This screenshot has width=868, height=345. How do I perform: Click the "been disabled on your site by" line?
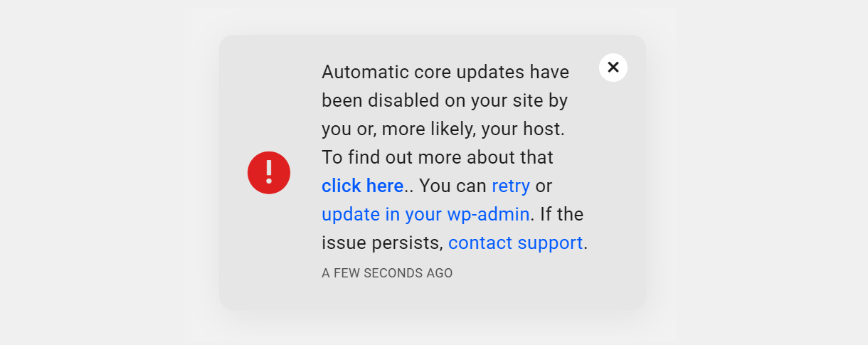(445, 101)
